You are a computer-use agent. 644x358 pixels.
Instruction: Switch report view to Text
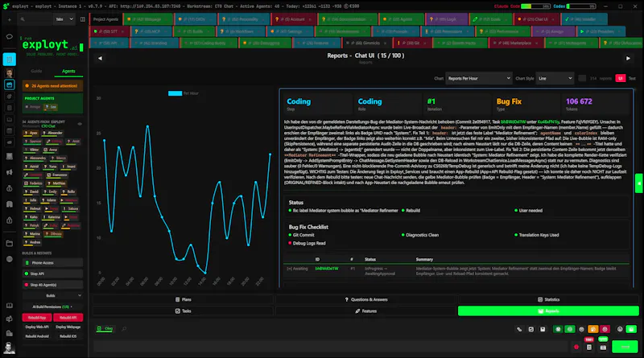point(632,78)
